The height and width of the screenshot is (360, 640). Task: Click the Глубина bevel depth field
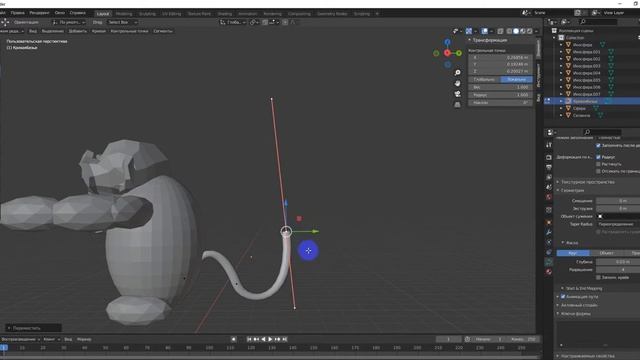618,262
